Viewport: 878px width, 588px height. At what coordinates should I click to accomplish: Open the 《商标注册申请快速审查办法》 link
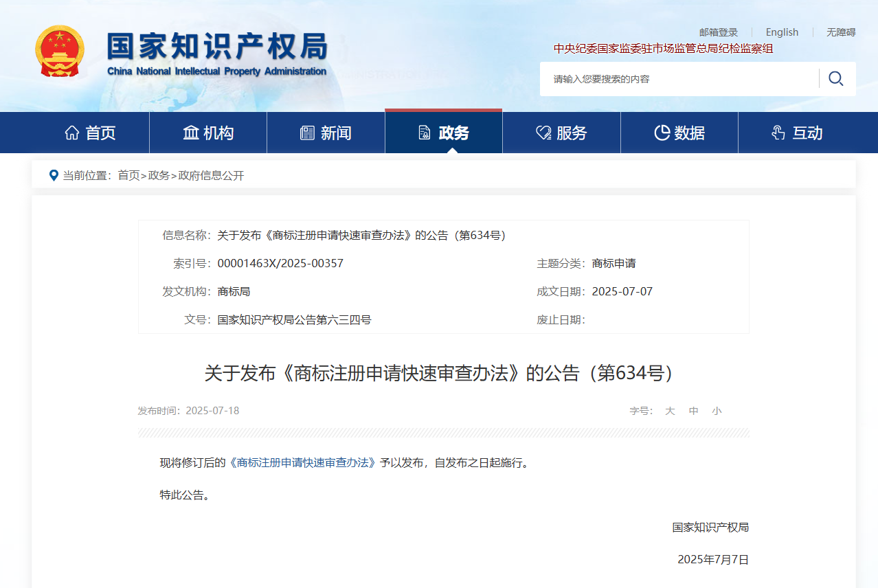click(x=303, y=463)
